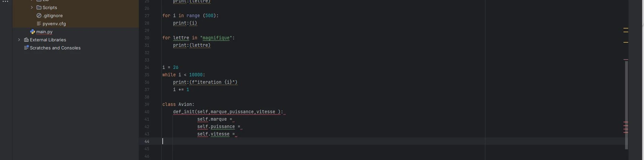Click the pyvenv.cfg file icon
Image resolution: width=644 pixels, height=160 pixels.
[x=39, y=24]
